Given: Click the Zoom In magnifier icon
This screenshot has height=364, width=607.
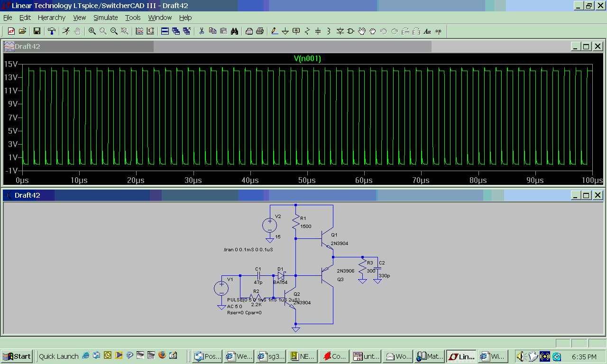Looking at the screenshot, I should pos(92,31).
